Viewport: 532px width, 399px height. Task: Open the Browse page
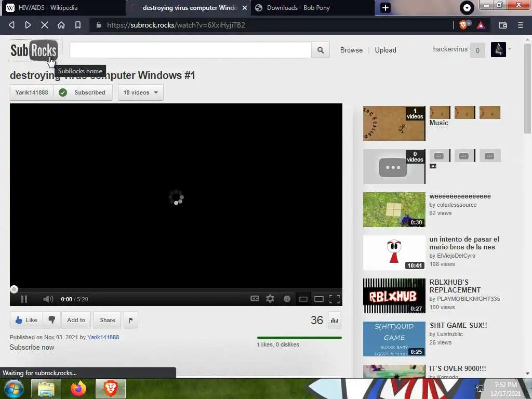click(351, 50)
